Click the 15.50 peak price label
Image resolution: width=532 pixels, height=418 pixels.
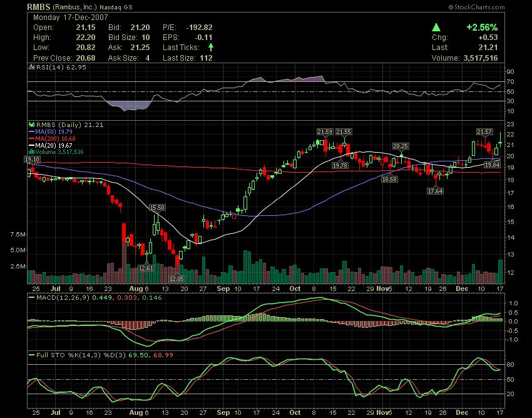click(x=157, y=208)
